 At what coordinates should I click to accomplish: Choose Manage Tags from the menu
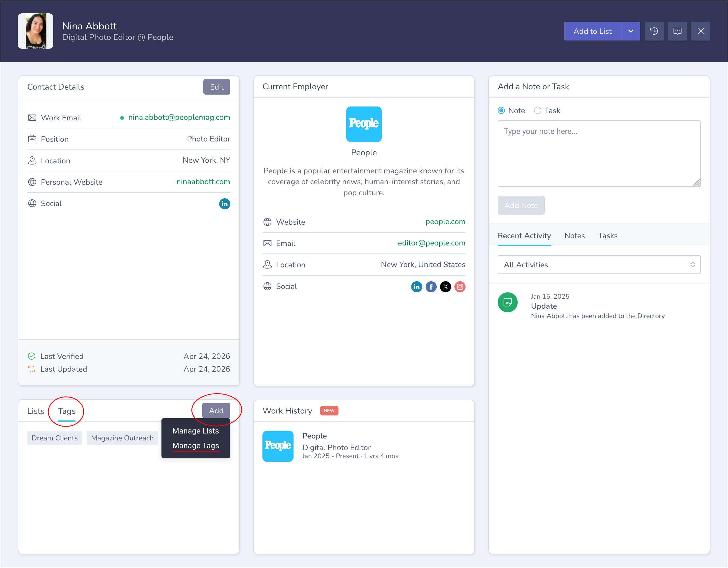coord(196,445)
